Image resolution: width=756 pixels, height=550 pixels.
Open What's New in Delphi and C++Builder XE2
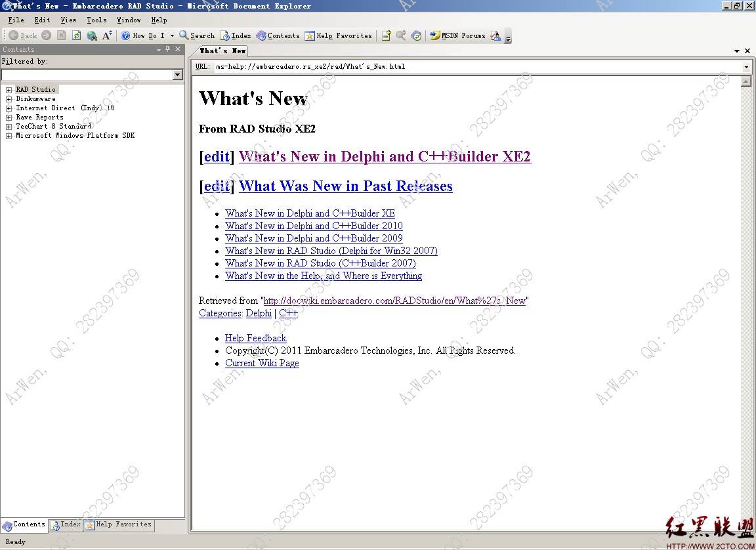tap(385, 156)
